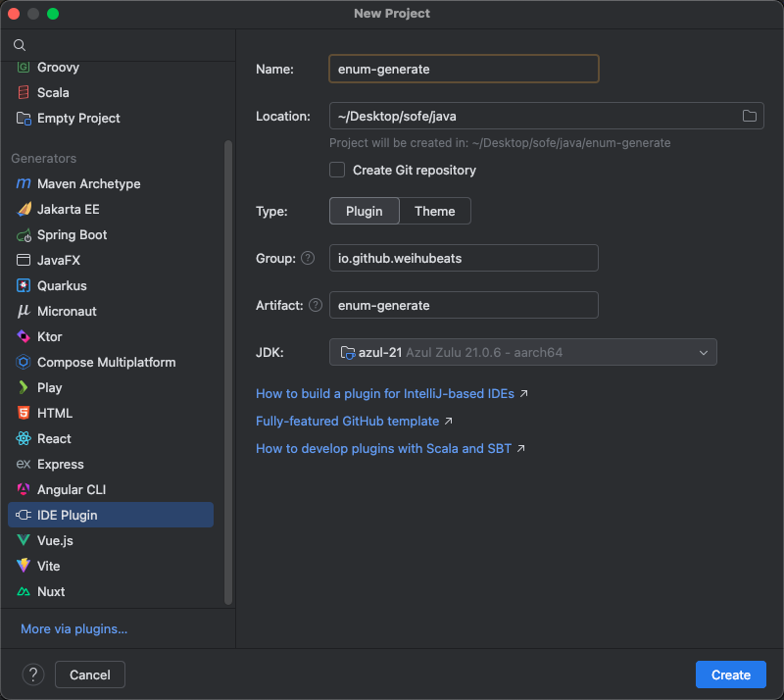Click the Angular CLI icon
Viewport: 784px width, 700px height.
click(x=23, y=489)
